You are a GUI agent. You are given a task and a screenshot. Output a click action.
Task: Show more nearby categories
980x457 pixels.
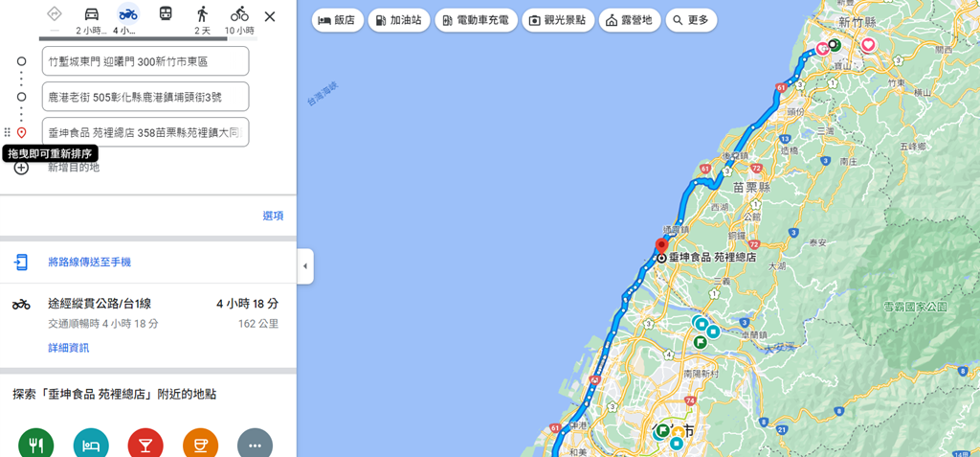(x=255, y=442)
